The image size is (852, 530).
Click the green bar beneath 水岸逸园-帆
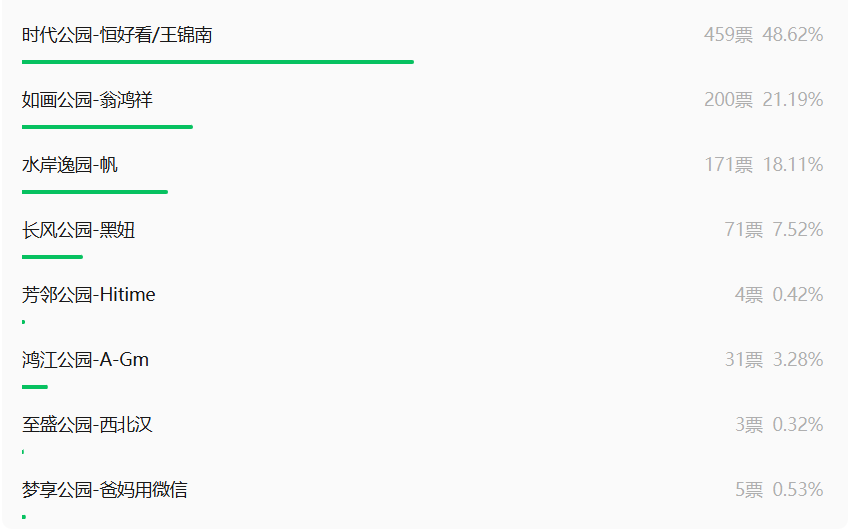(95, 192)
